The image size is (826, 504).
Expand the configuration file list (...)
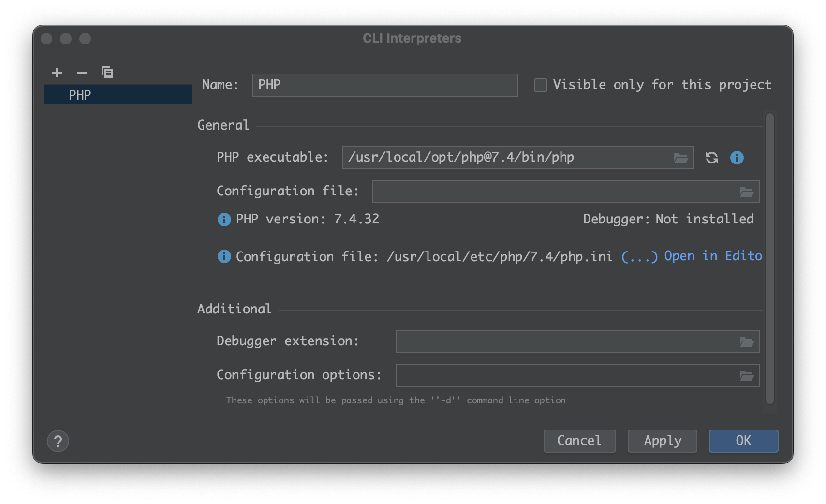(x=639, y=256)
